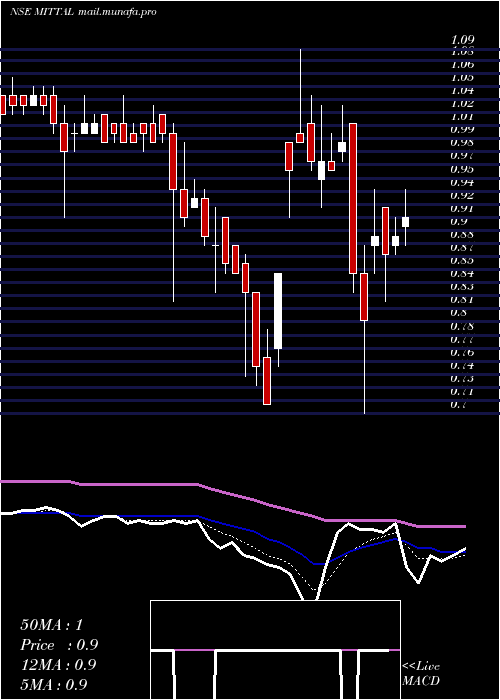Viewport: 500px width, 700px height.
Task: Click the 0.97 price axis label
Action: coord(462,156)
